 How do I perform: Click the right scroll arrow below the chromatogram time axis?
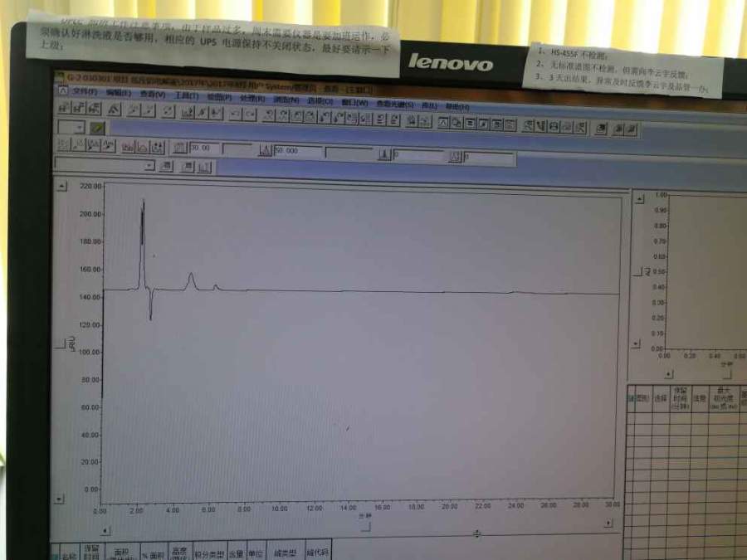pos(608,523)
